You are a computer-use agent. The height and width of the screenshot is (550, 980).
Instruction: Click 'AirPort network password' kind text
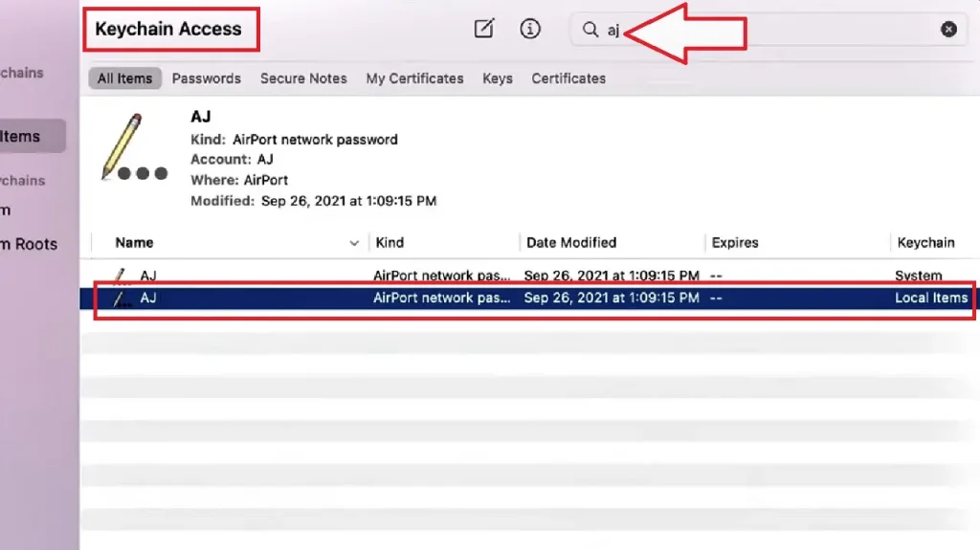pos(315,140)
